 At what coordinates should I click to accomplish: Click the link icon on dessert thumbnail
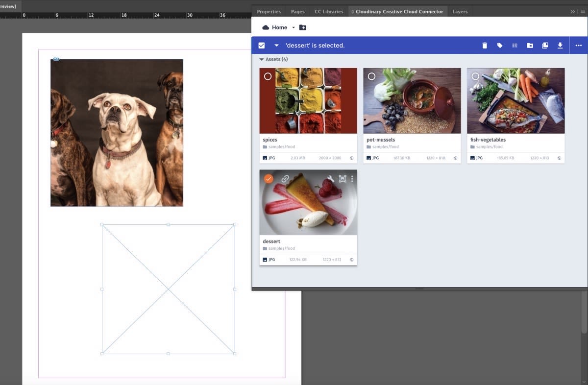285,179
